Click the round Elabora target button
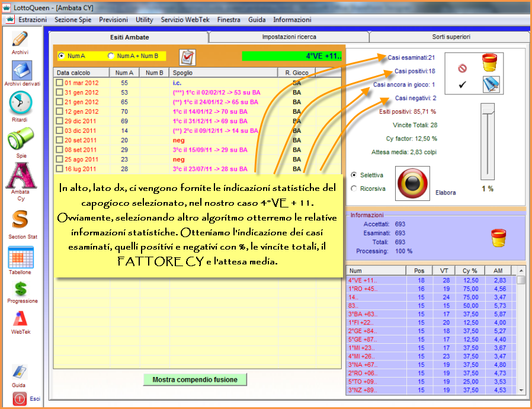This screenshot has height=409, width=532. (412, 183)
